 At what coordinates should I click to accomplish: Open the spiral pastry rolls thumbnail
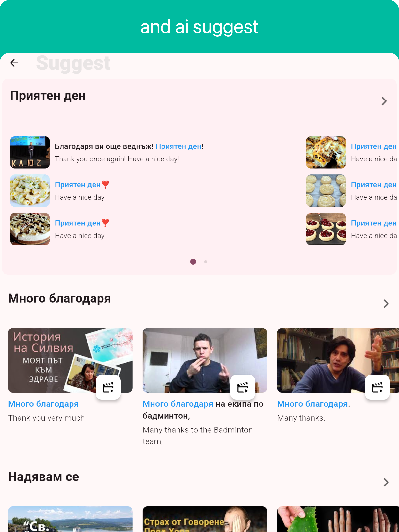coord(326,191)
